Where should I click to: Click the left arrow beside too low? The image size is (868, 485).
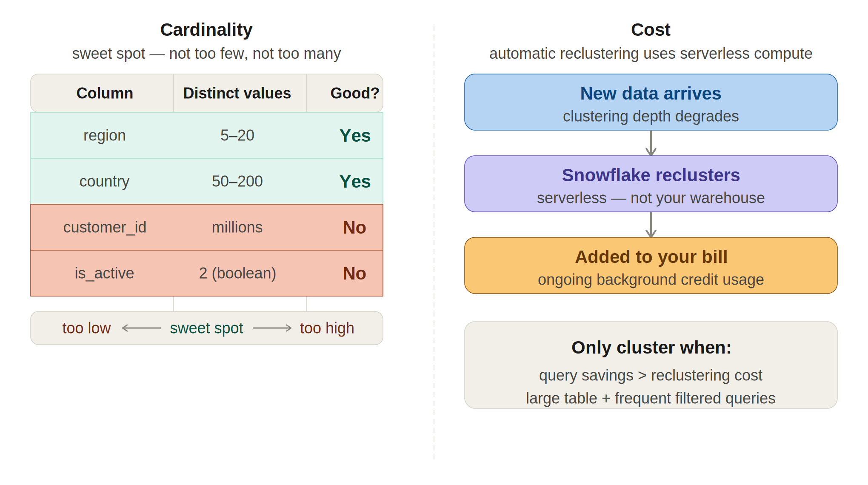tap(141, 328)
